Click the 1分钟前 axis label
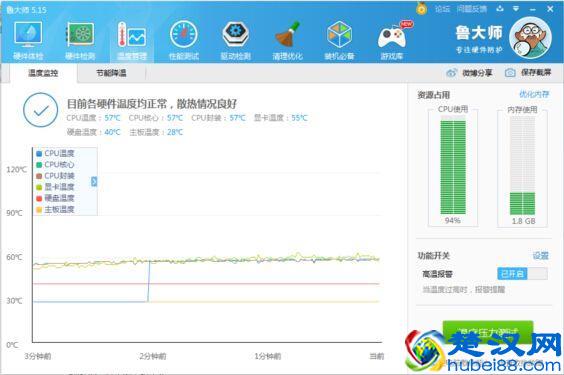This screenshot has width=564, height=375. (x=268, y=356)
